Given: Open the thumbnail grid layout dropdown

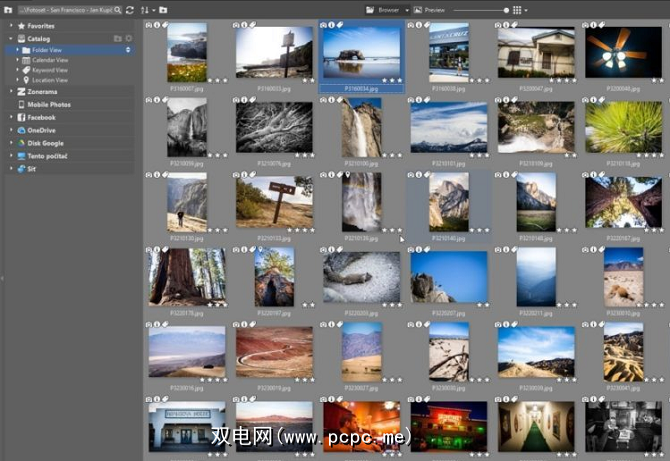Looking at the screenshot, I should [519, 9].
